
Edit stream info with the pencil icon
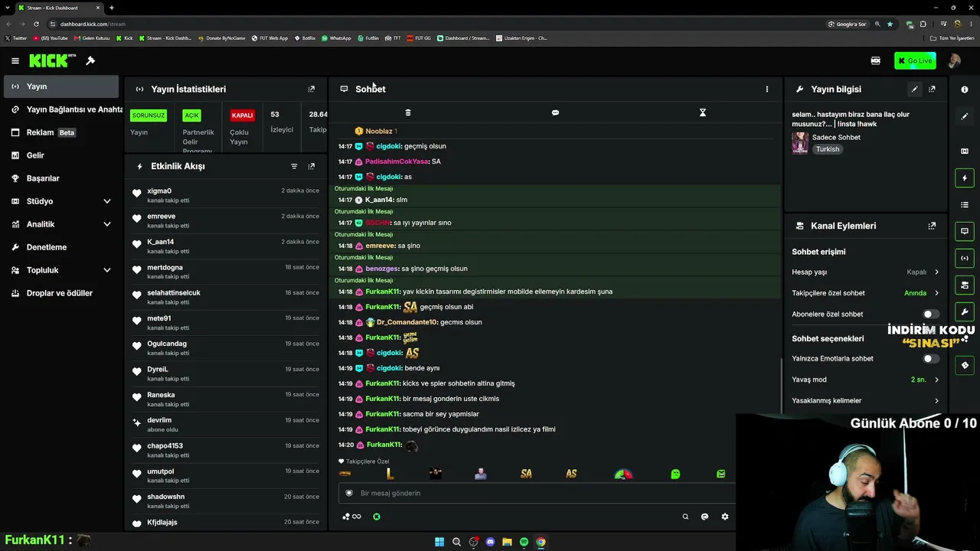914,89
